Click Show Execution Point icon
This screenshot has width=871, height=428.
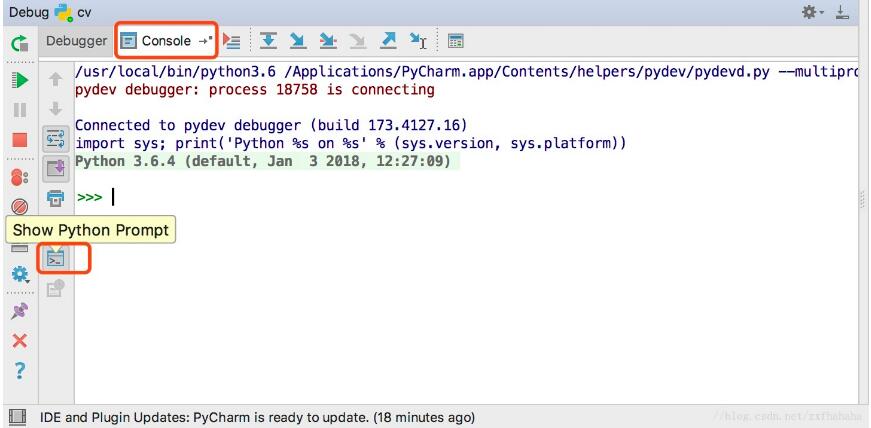pyautogui.click(x=231, y=41)
